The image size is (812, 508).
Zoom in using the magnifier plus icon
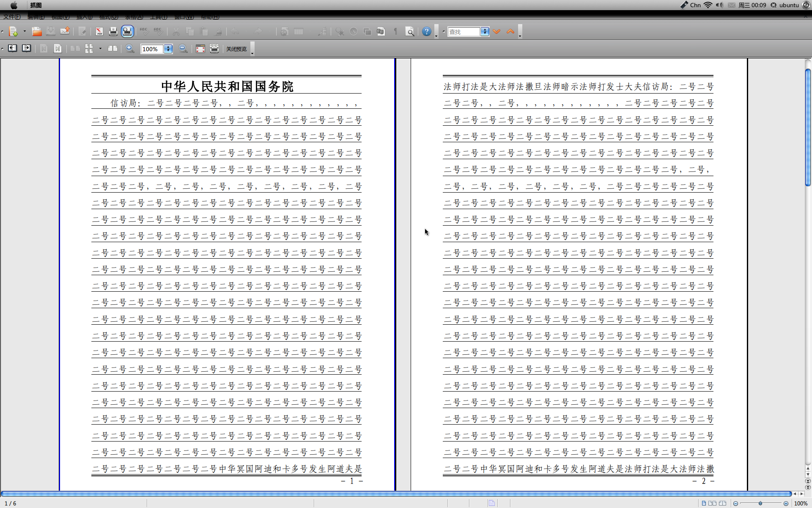[x=130, y=49]
